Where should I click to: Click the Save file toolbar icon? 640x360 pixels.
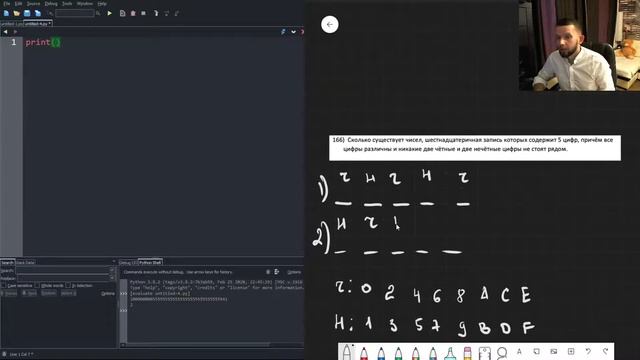point(27,13)
